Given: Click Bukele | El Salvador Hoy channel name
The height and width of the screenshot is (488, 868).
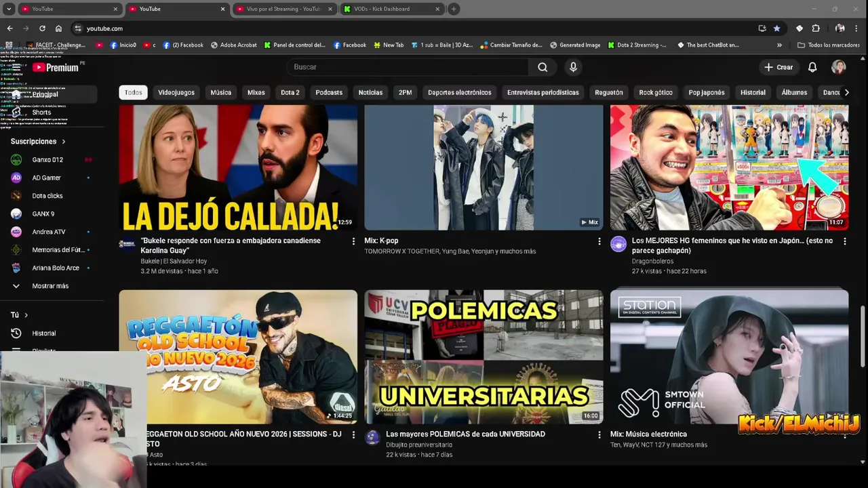Looking at the screenshot, I should point(174,261).
